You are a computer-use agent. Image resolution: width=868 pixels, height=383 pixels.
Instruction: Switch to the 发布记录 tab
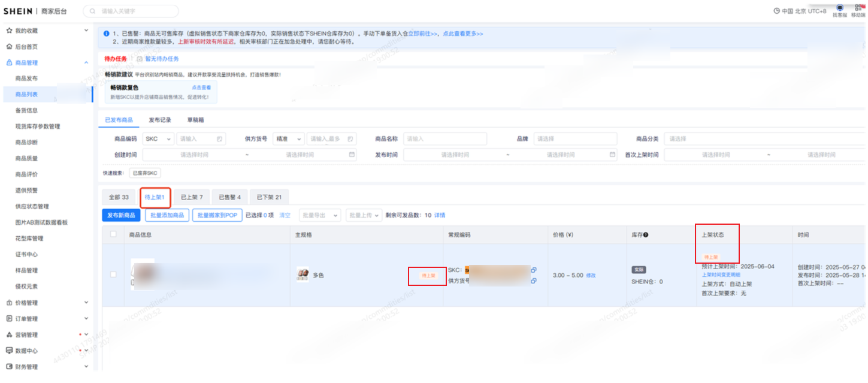point(160,120)
